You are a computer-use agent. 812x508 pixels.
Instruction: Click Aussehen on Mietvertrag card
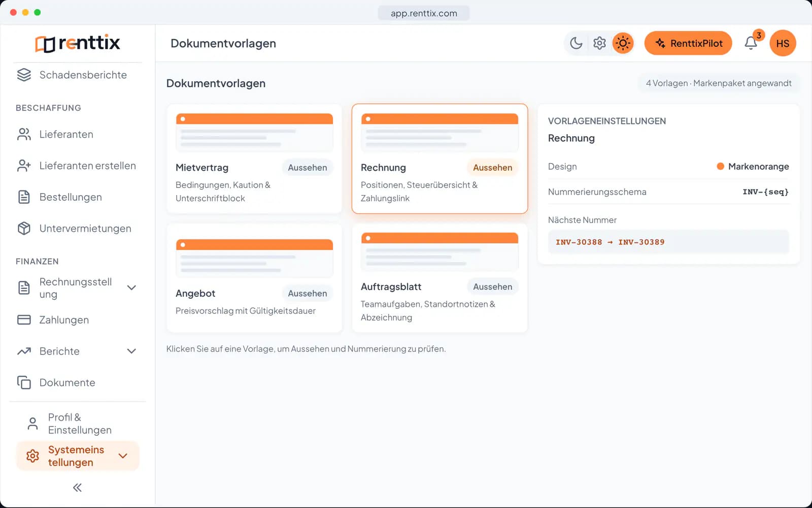pyautogui.click(x=307, y=168)
